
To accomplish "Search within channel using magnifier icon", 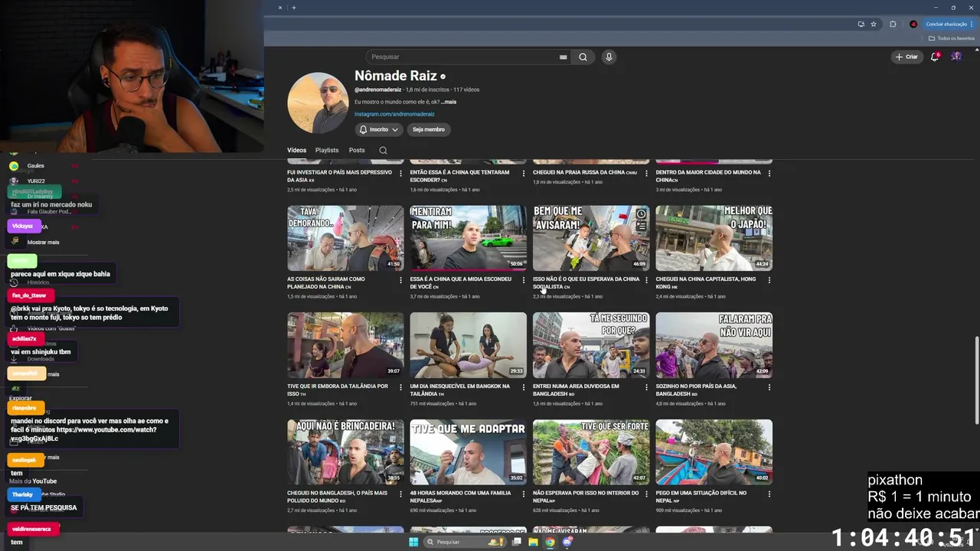I will pos(383,150).
